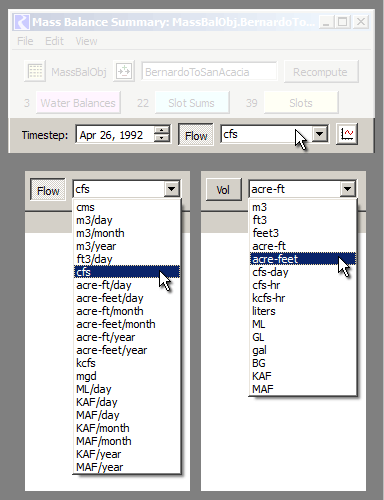Open the plot icon next to cfs dropdown
384x500 pixels.
(x=347, y=134)
